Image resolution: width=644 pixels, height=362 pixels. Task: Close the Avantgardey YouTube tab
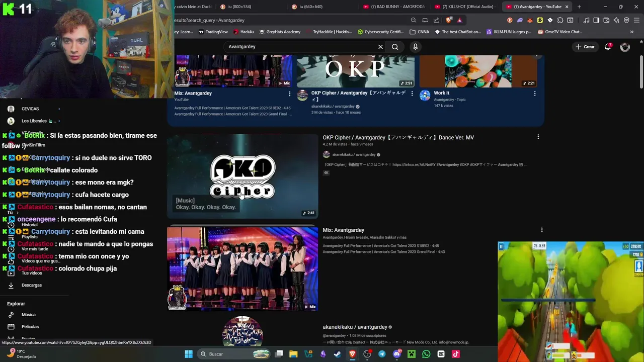567,7
